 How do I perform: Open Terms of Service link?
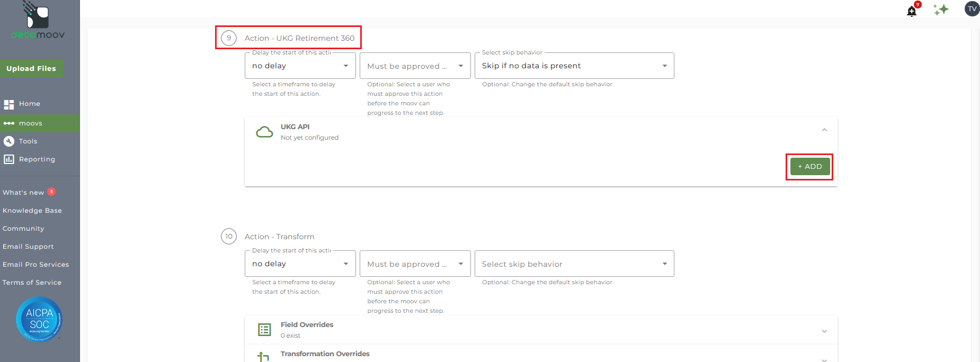pyautogui.click(x=32, y=283)
